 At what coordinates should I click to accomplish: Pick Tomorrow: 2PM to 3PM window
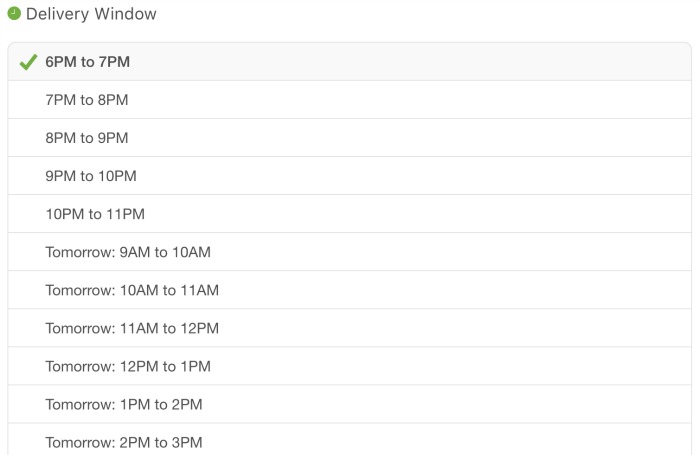coord(124,440)
